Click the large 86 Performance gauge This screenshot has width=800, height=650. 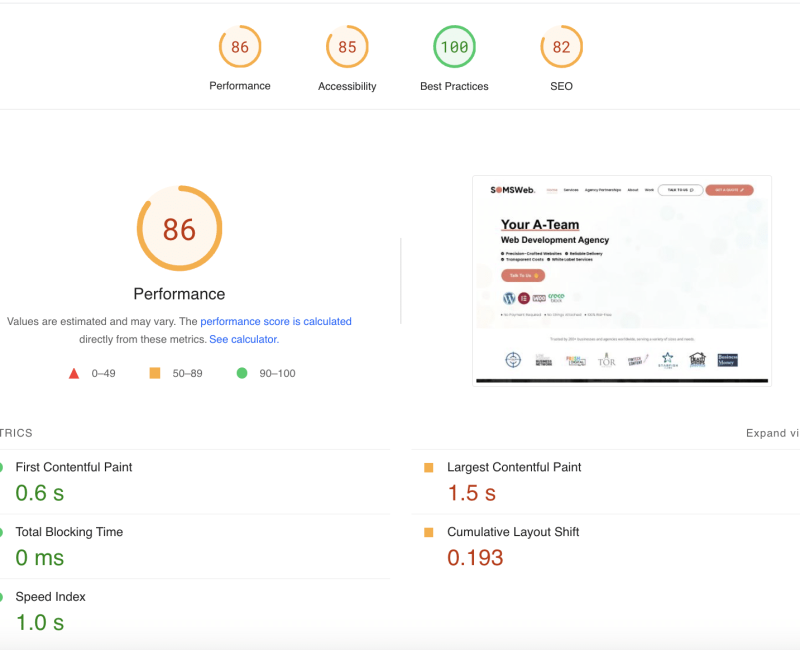coord(179,229)
